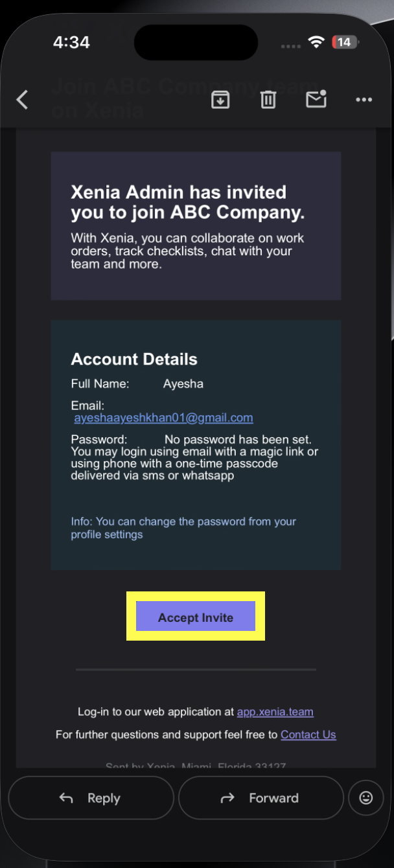Screen dimensions: 394x868
Task: Tap the red battery indicator
Action: tap(344, 43)
